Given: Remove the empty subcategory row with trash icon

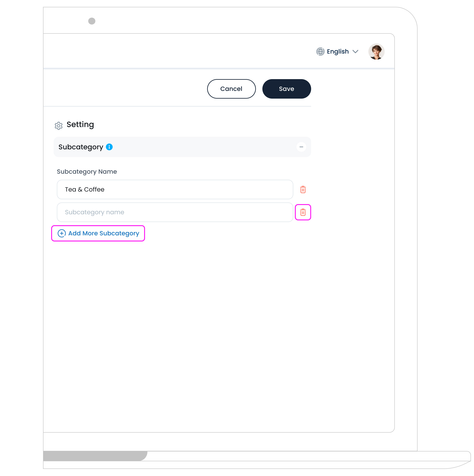Looking at the screenshot, I should point(303,212).
